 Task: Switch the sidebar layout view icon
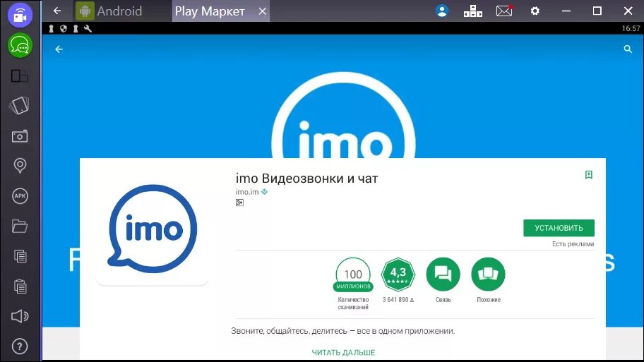click(20, 76)
